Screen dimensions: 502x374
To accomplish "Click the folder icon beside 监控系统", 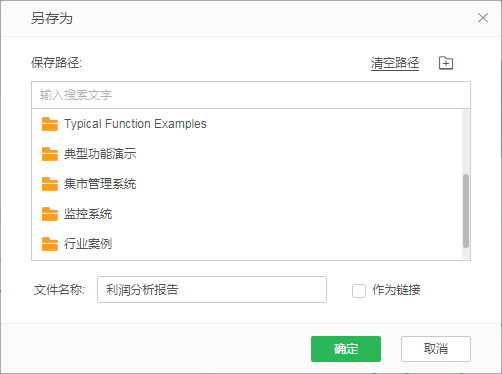I will [50, 214].
